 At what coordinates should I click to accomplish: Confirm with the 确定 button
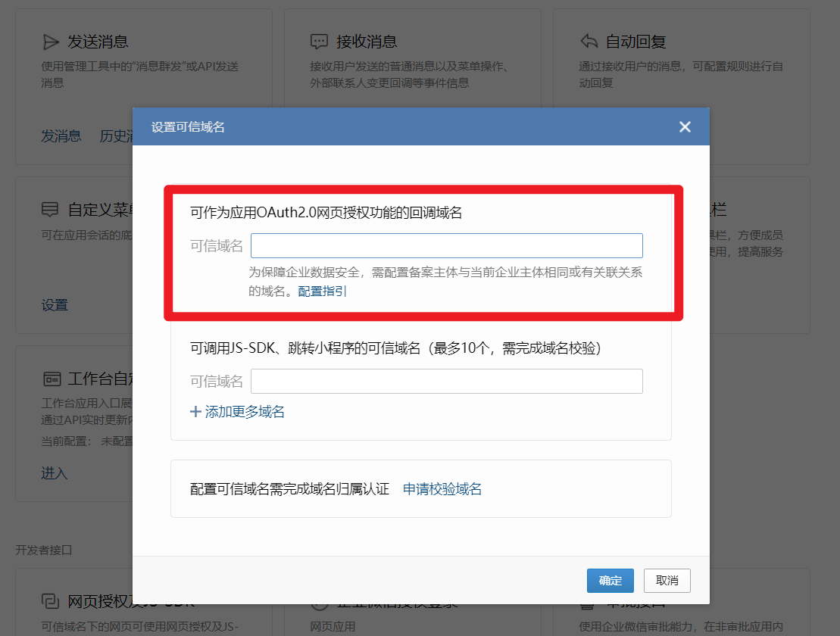[610, 581]
